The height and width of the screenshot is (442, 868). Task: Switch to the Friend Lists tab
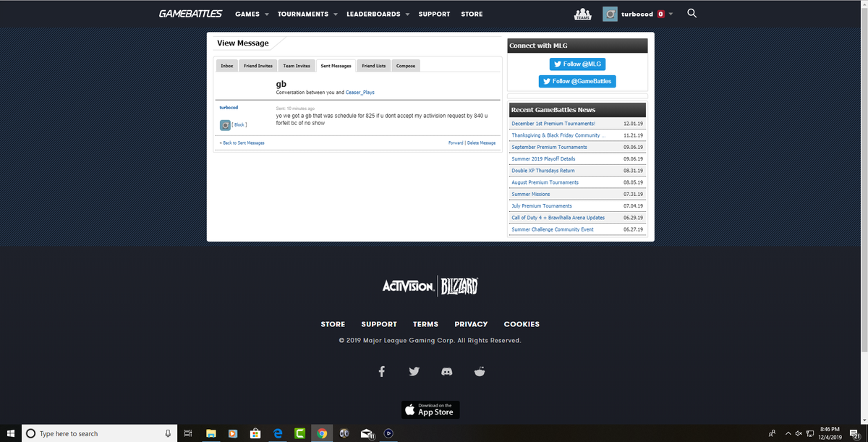[374, 66]
